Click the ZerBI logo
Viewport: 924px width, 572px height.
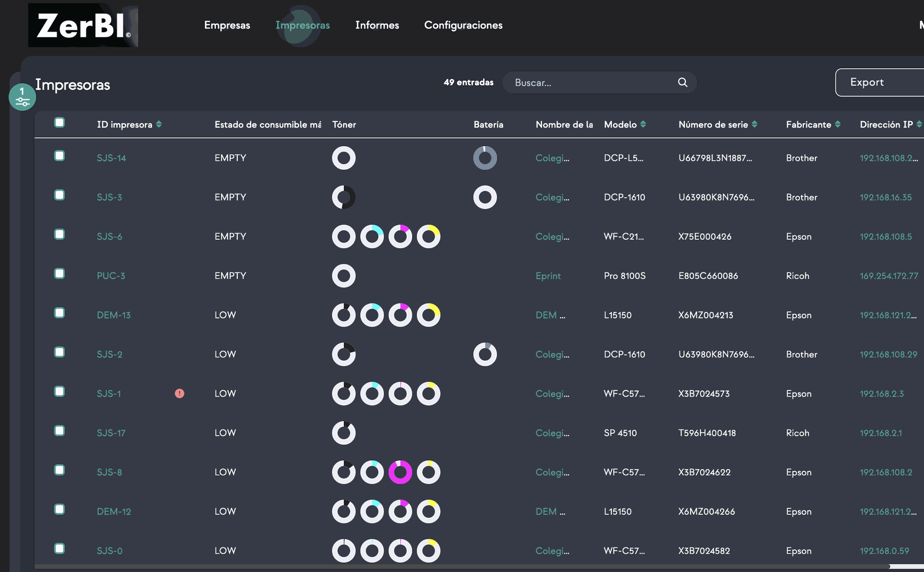pos(83,26)
